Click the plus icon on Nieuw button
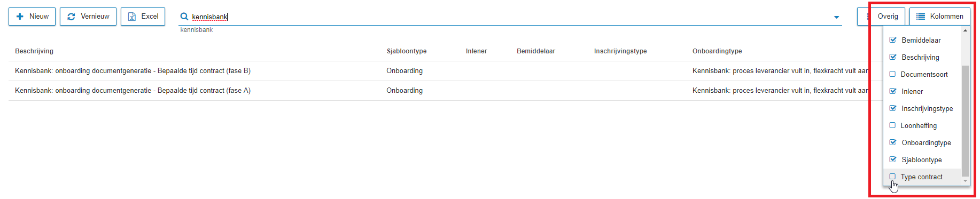Screen dimensions: 980x199 tap(20, 17)
